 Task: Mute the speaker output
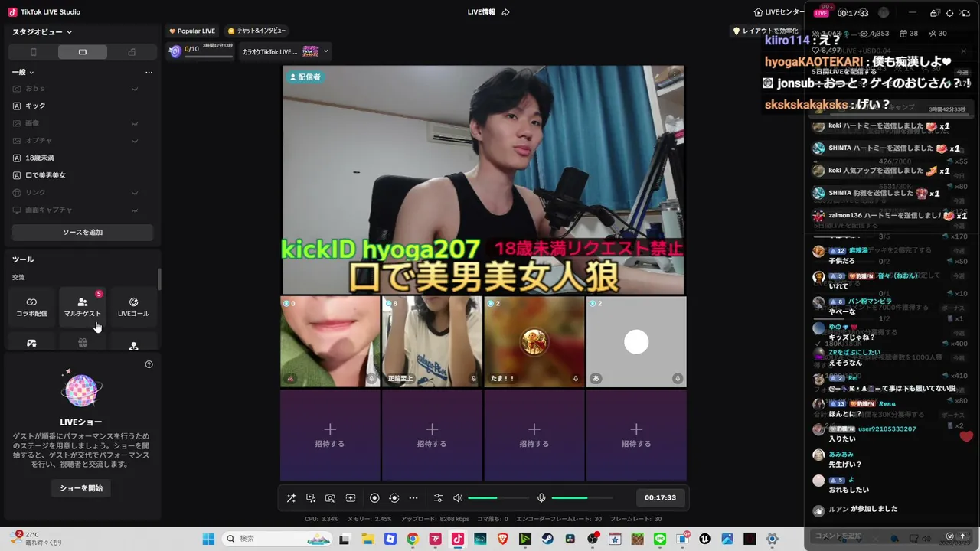click(458, 498)
